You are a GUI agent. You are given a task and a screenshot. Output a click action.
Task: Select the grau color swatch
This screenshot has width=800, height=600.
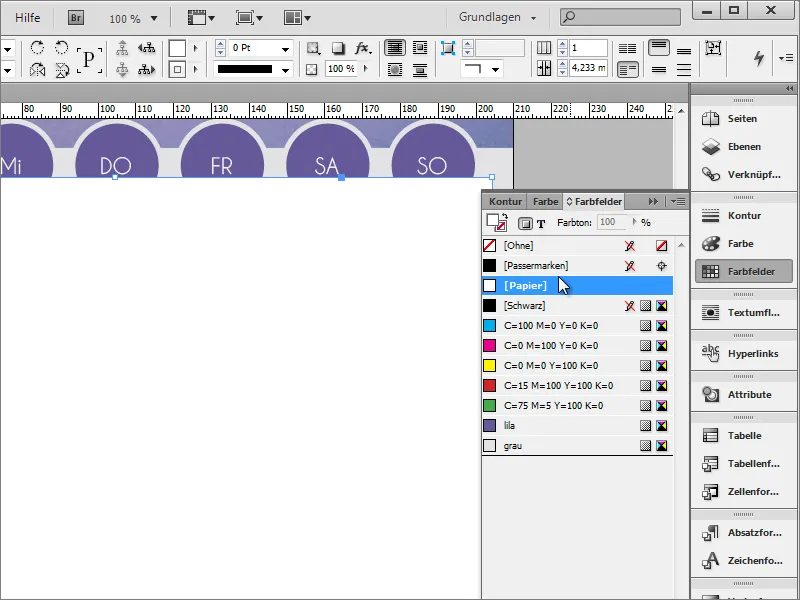click(577, 445)
